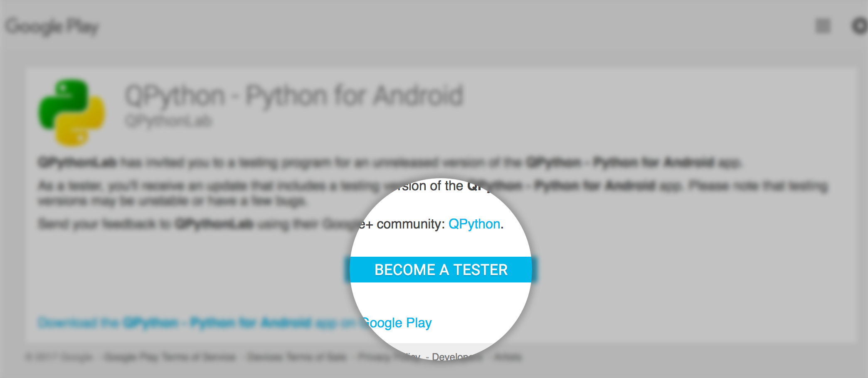Click the Google Play logo
This screenshot has height=378, width=868.
click(x=52, y=27)
